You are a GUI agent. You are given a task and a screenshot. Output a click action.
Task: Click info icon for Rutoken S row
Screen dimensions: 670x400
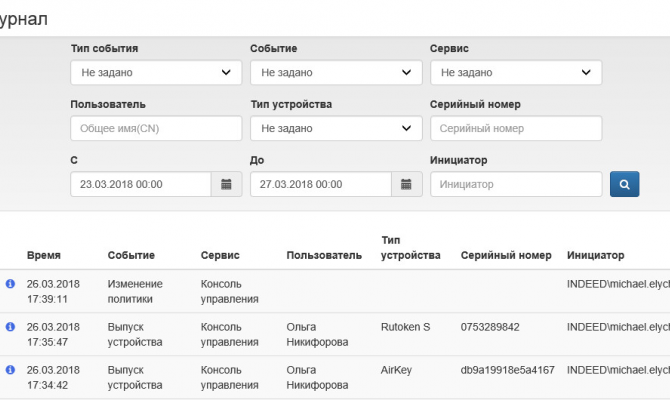pyautogui.click(x=11, y=327)
